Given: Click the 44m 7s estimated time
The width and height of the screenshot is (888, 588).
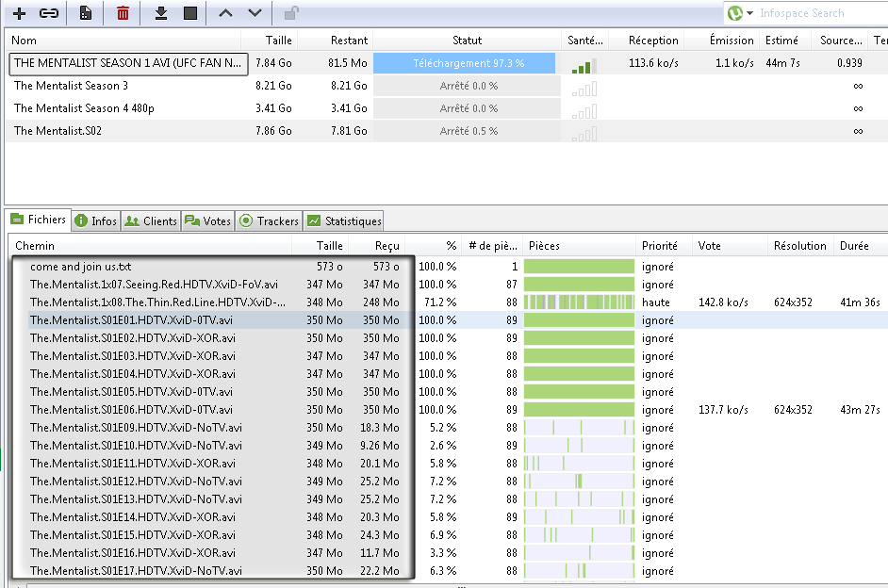Looking at the screenshot, I should tap(782, 63).
